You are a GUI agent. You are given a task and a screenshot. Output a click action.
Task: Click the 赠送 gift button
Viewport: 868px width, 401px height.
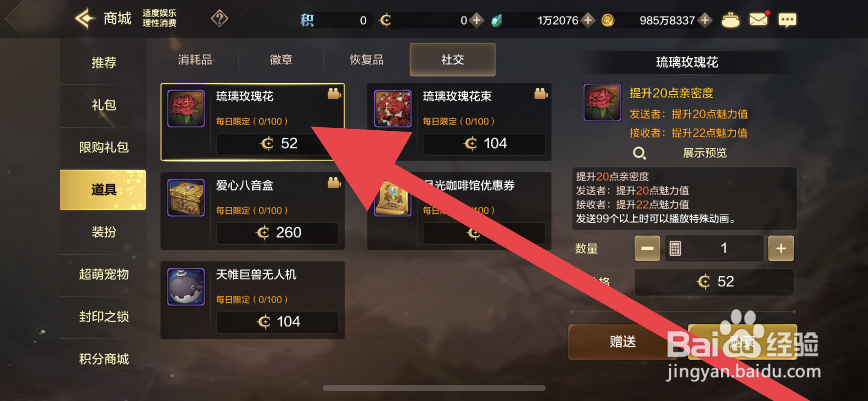(x=623, y=342)
